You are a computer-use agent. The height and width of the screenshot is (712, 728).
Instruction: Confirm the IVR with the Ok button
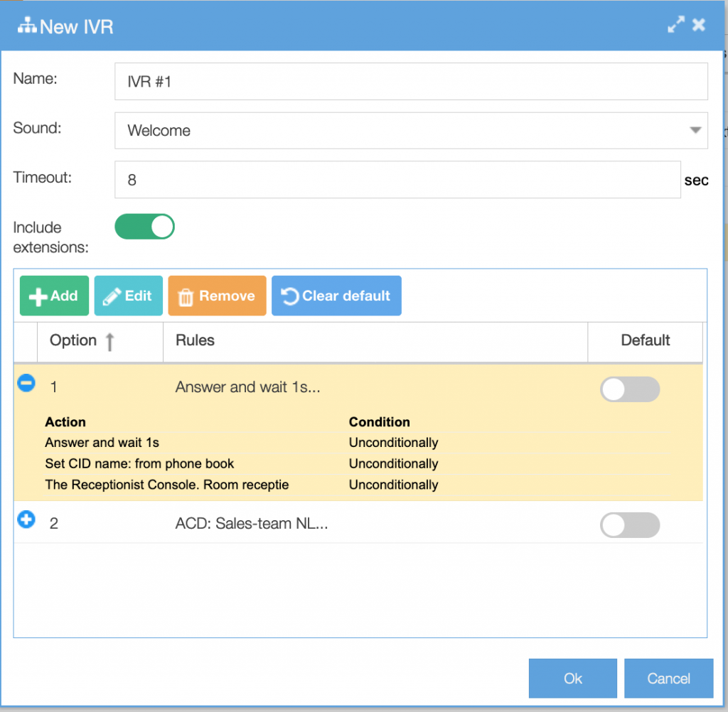tap(572, 678)
